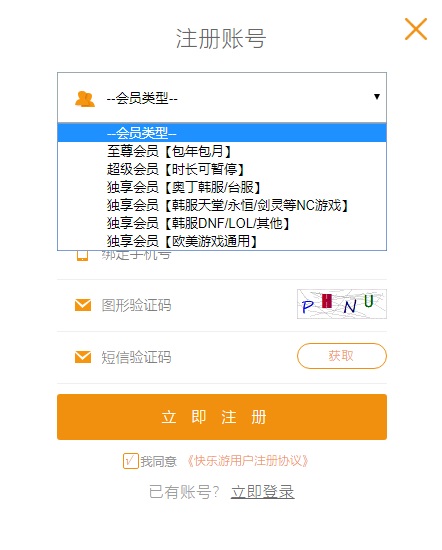Click the 立即注册 register button
The image size is (442, 550).
(222, 417)
